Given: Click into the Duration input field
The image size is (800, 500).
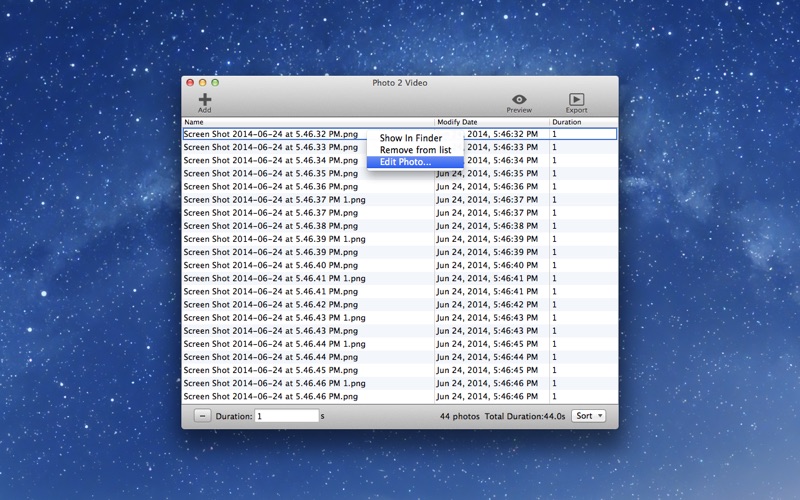Looking at the screenshot, I should point(287,416).
